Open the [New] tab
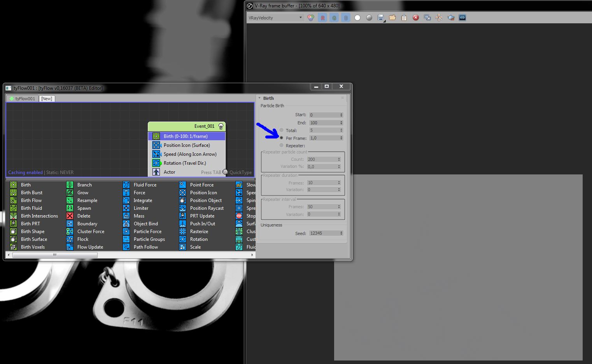The height and width of the screenshot is (364, 592). (47, 99)
